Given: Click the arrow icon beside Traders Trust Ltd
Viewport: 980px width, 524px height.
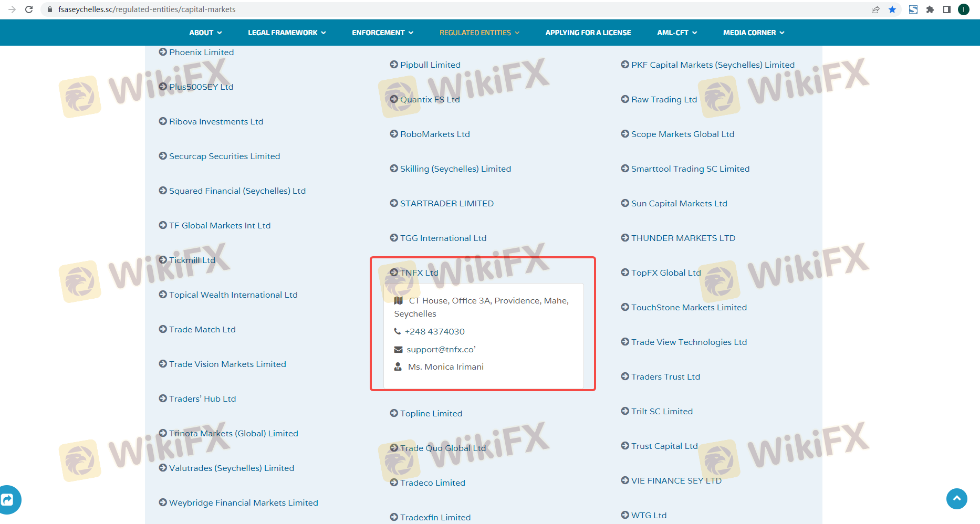Looking at the screenshot, I should 625,376.
